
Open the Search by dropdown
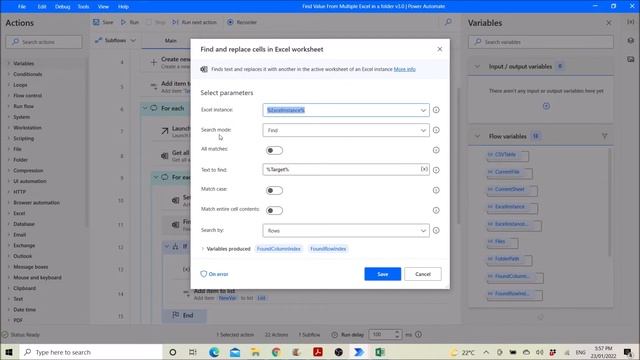(423, 231)
